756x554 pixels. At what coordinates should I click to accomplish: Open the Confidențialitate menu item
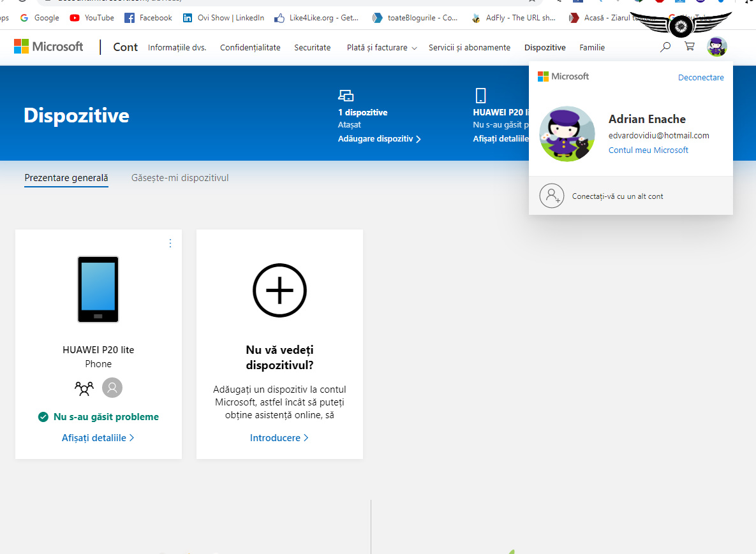click(250, 47)
